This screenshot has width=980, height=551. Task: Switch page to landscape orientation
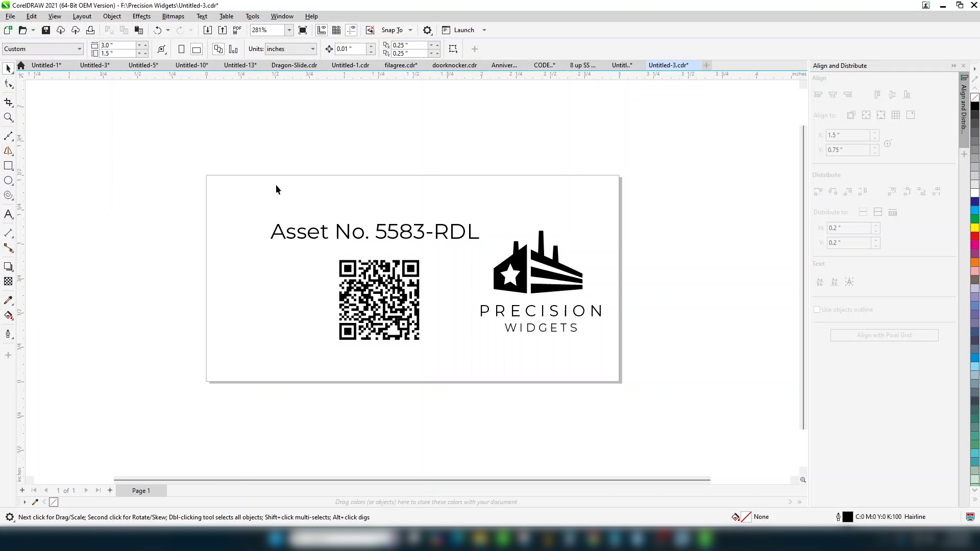pos(197,49)
